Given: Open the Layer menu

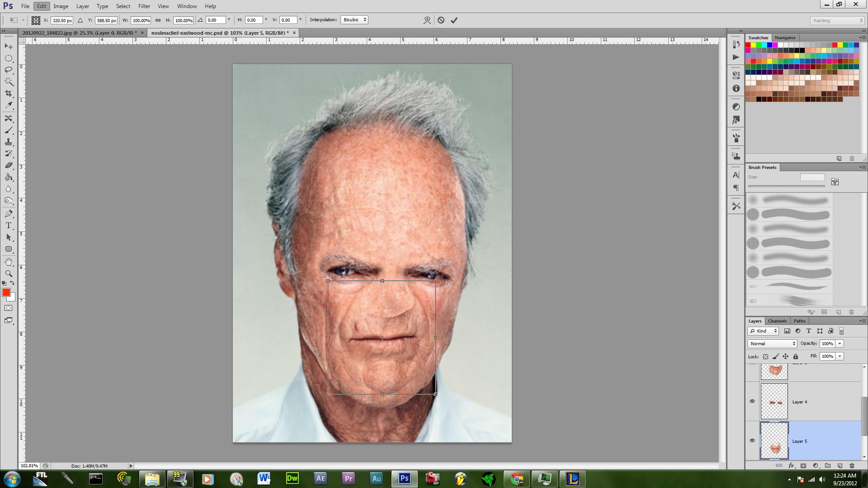Looking at the screenshot, I should coord(82,6).
